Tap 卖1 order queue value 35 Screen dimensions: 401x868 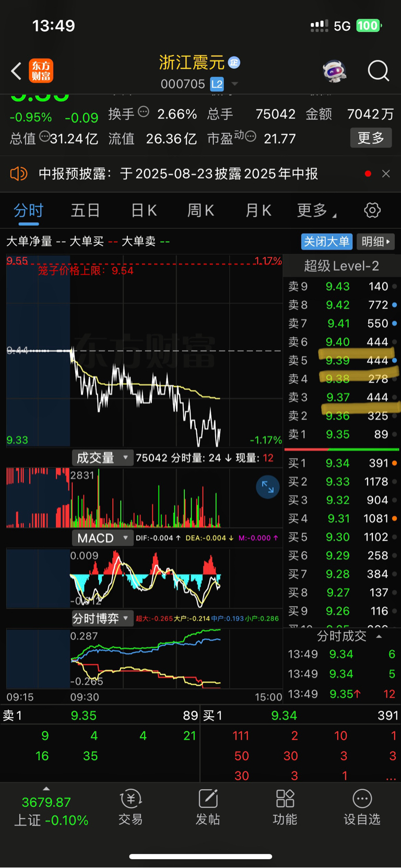[90, 756]
